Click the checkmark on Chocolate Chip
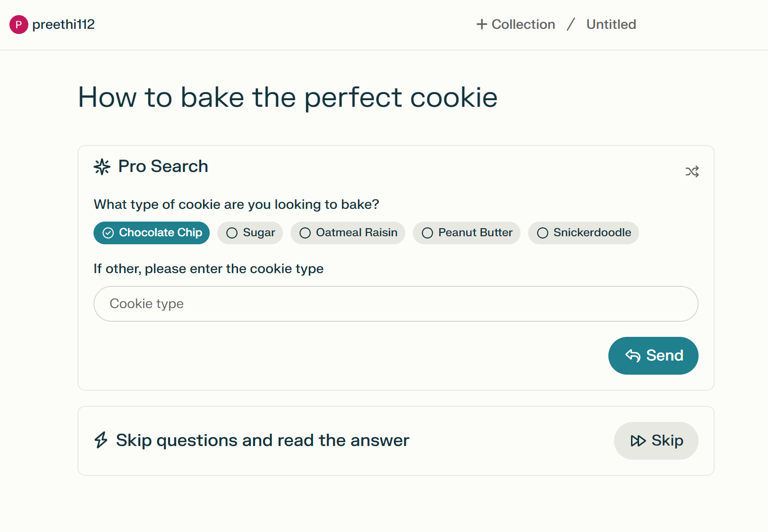 [x=108, y=233]
